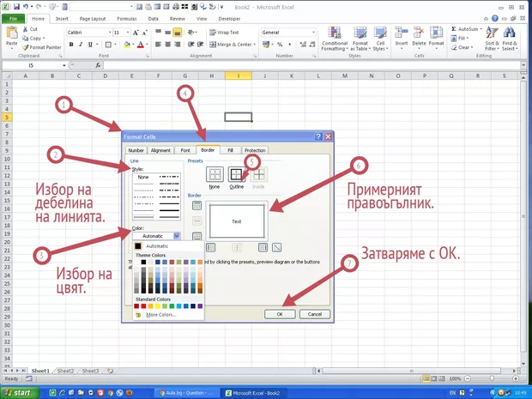Pick the purple standard color swatch

(x=200, y=306)
